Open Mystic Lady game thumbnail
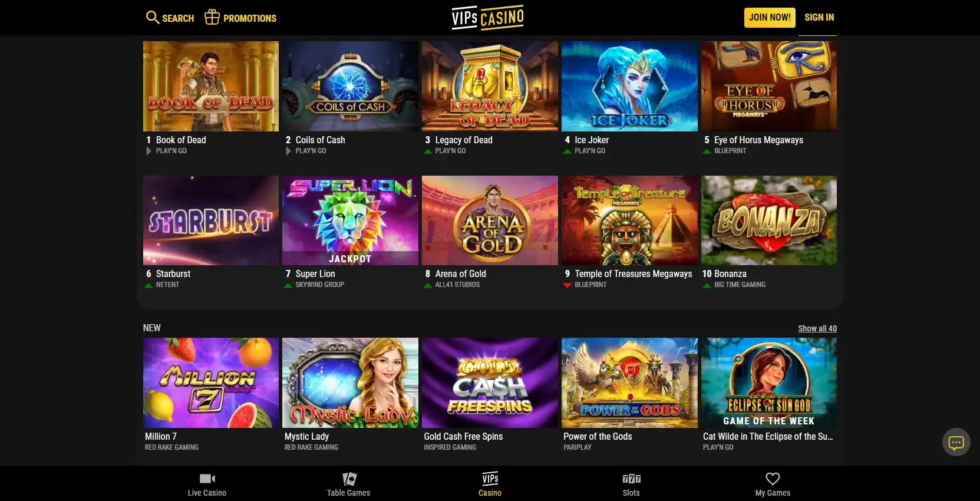The image size is (980, 501). [350, 383]
